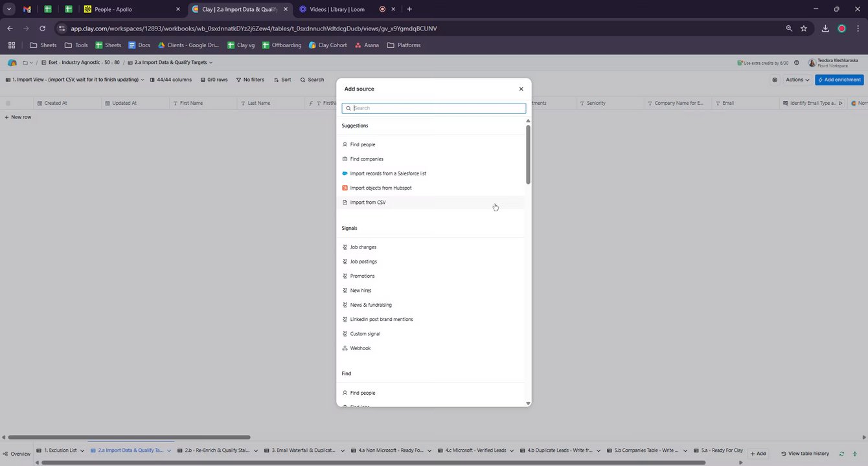Open View table history
Screen dimensions: 868x466
point(805,454)
